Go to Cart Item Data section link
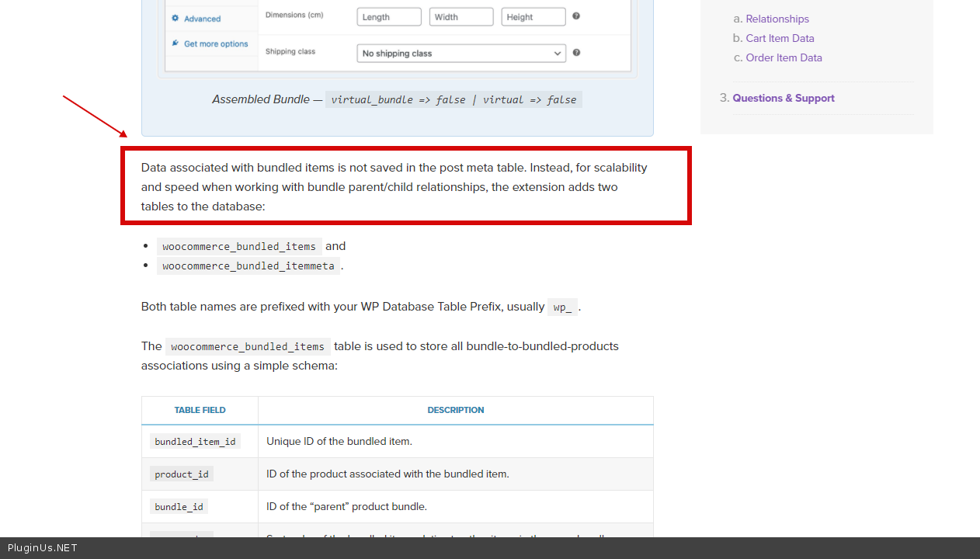980x559 pixels. pyautogui.click(x=780, y=38)
